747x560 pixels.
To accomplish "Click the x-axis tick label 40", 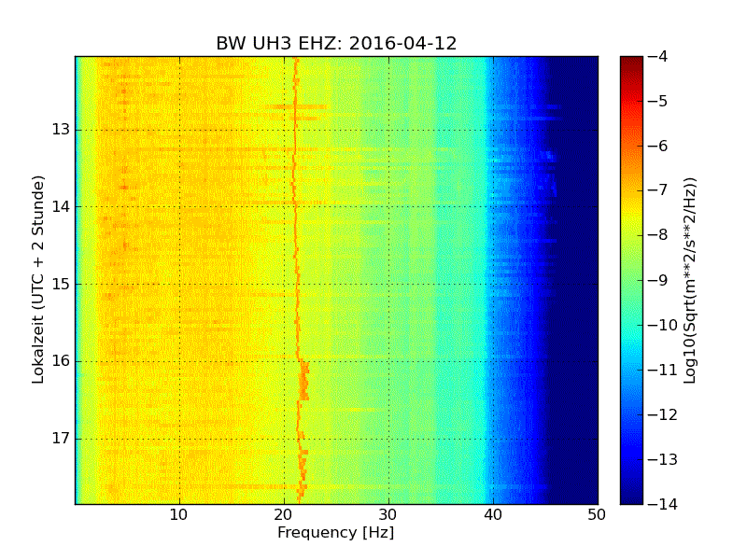I will [493, 515].
